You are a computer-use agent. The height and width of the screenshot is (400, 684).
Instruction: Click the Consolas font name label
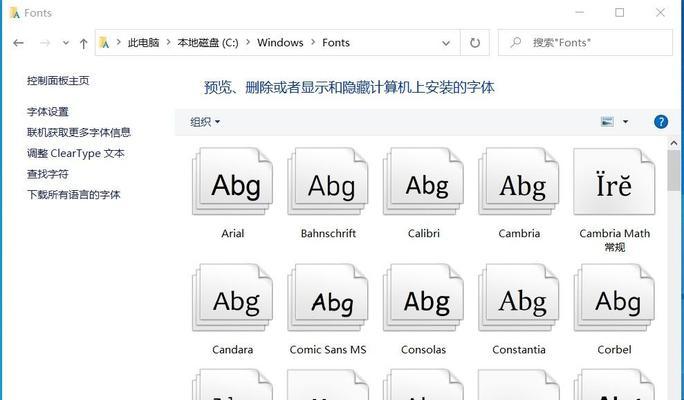coord(424,349)
